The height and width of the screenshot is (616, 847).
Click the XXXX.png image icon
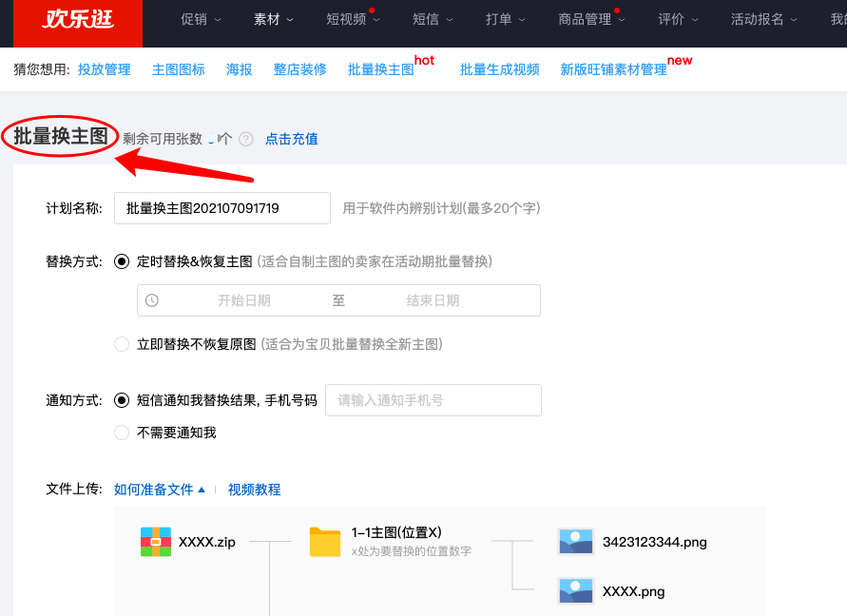(574, 590)
